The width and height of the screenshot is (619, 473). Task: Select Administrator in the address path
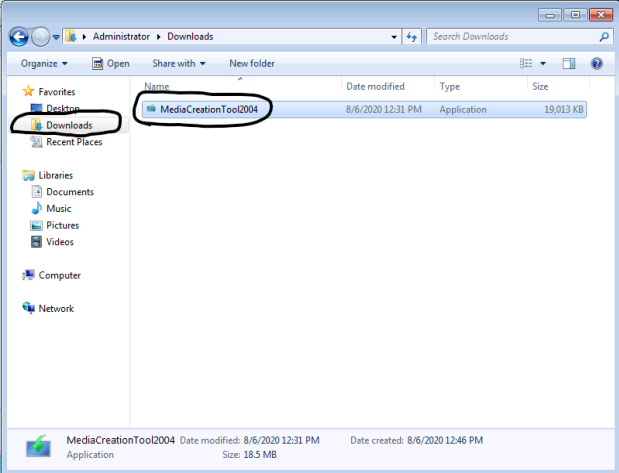(x=121, y=37)
